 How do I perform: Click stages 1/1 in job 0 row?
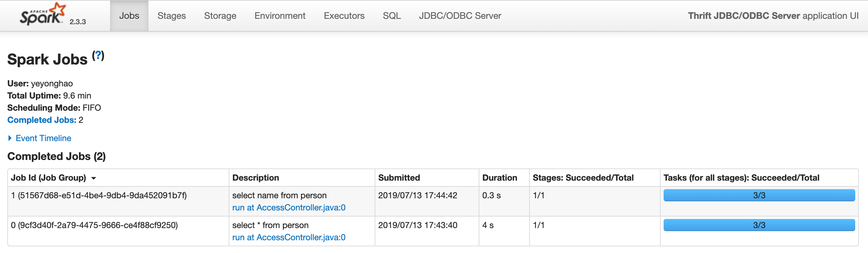coord(538,225)
